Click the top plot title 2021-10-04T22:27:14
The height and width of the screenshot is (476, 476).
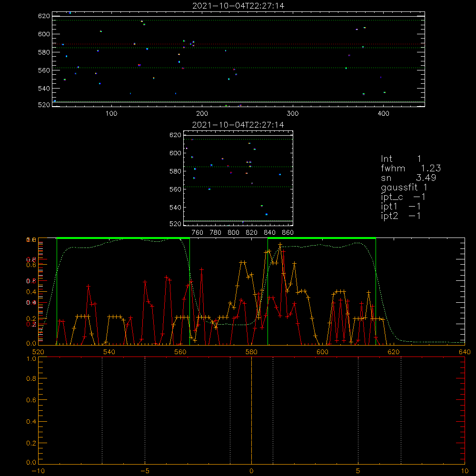click(238, 6)
